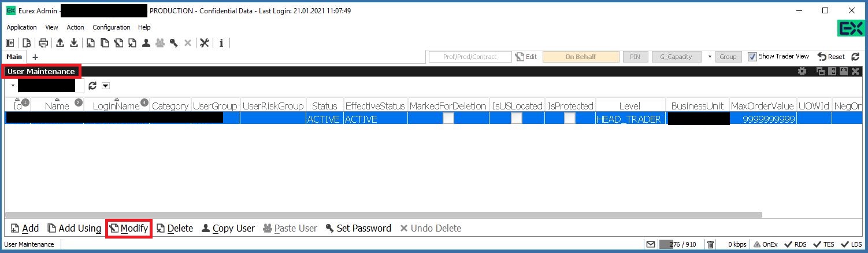Open the Configuration menu
The width and height of the screenshot is (868, 253).
pos(112,27)
